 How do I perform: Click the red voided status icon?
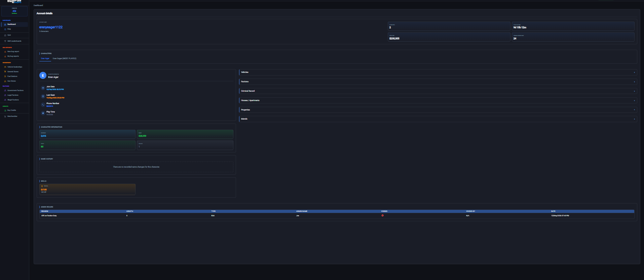click(x=382, y=216)
